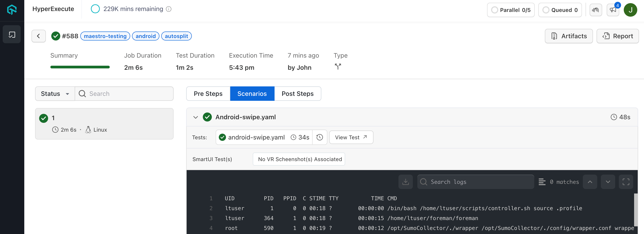The image size is (644, 234).
Task: Open the Report view
Action: (617, 36)
